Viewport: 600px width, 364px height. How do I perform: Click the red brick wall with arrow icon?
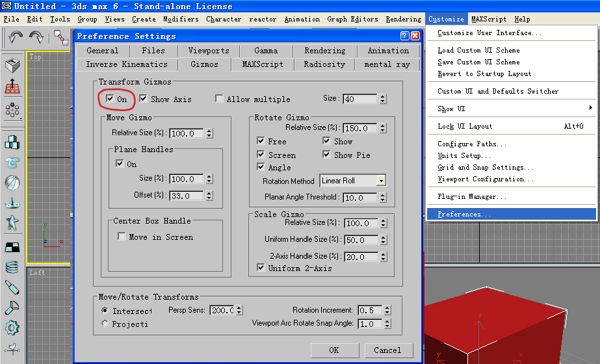pos(12,86)
